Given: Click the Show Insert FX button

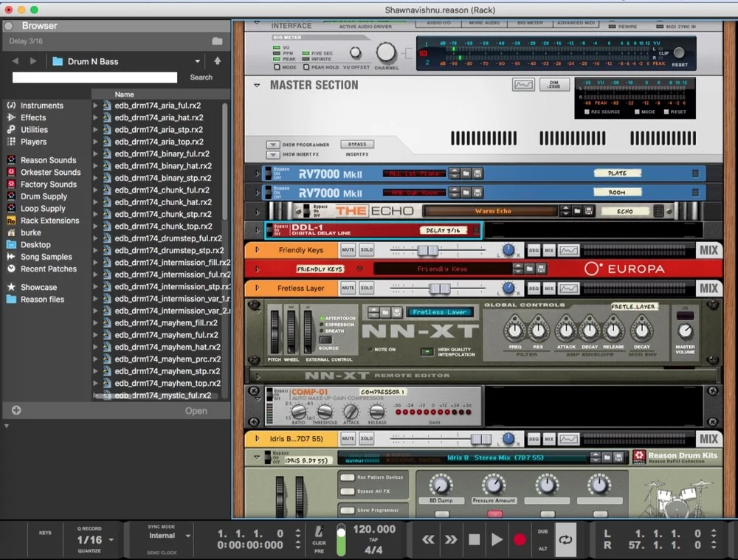Looking at the screenshot, I should [273, 154].
